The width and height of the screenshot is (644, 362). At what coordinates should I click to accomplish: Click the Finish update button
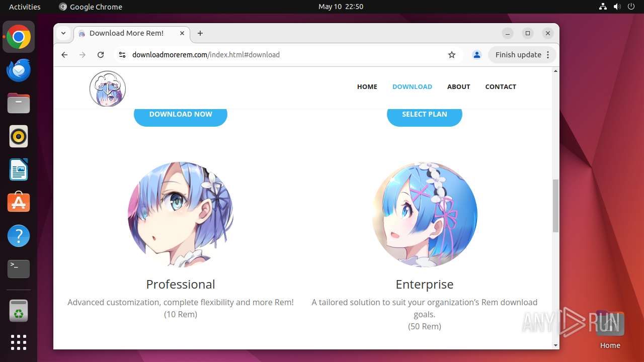click(522, 55)
